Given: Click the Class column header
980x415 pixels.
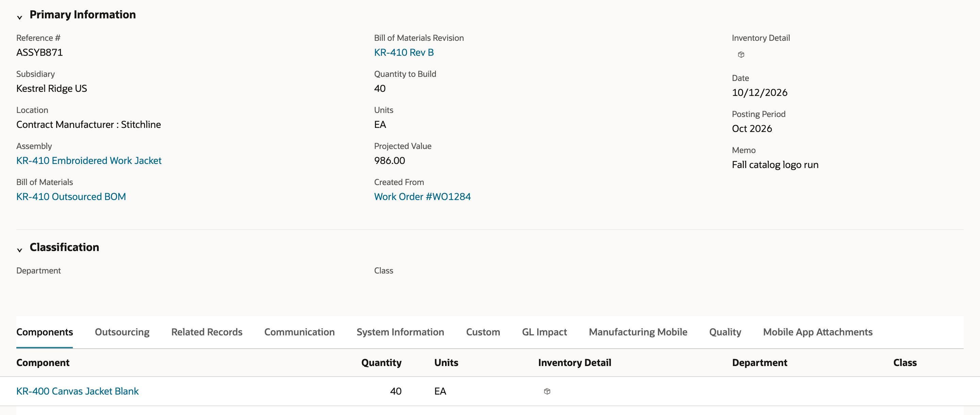Looking at the screenshot, I should pos(905,363).
